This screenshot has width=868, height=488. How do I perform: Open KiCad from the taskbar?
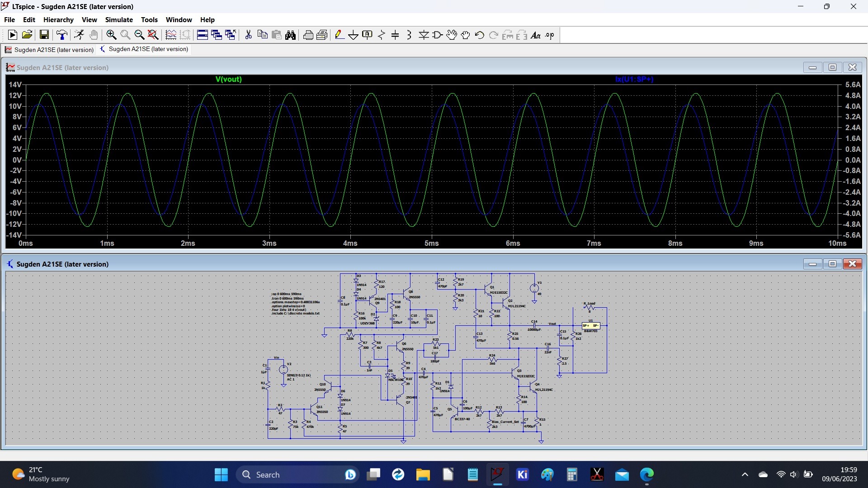[522, 474]
